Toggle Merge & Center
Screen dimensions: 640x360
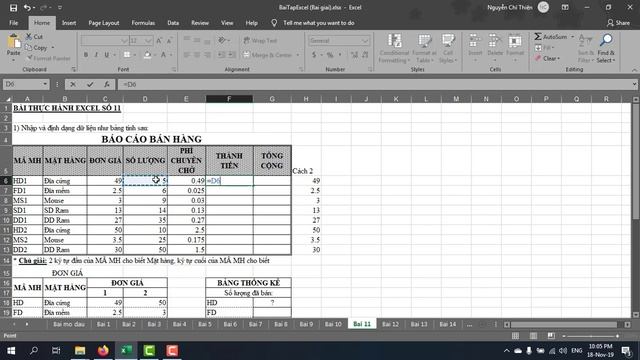[268, 55]
